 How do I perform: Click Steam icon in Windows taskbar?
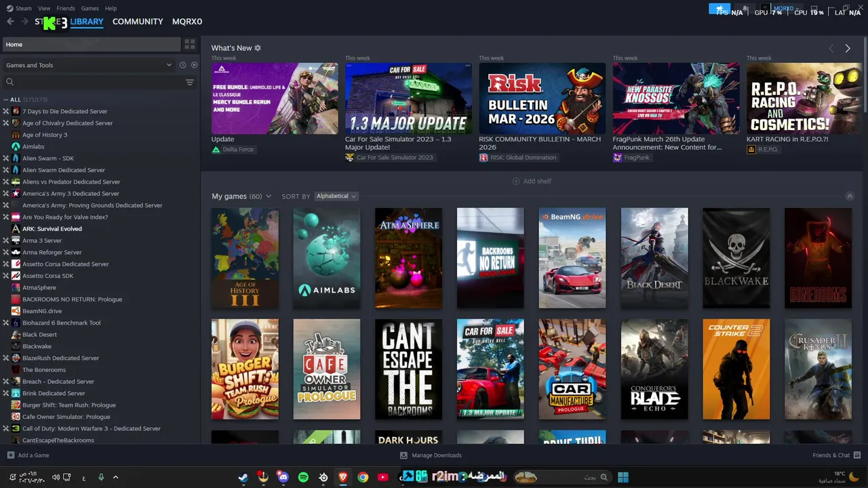[243, 477]
